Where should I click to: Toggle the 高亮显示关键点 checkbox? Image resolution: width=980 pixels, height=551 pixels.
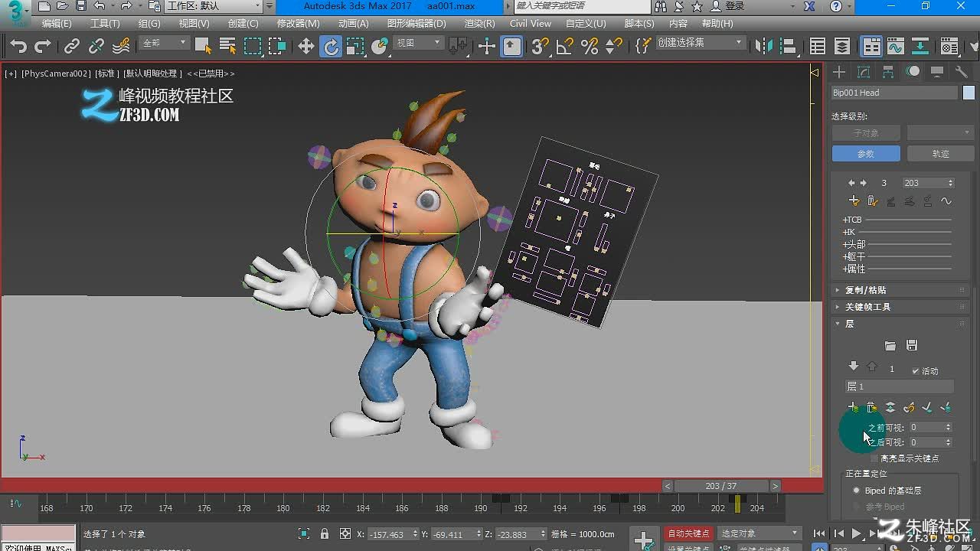[x=874, y=458]
